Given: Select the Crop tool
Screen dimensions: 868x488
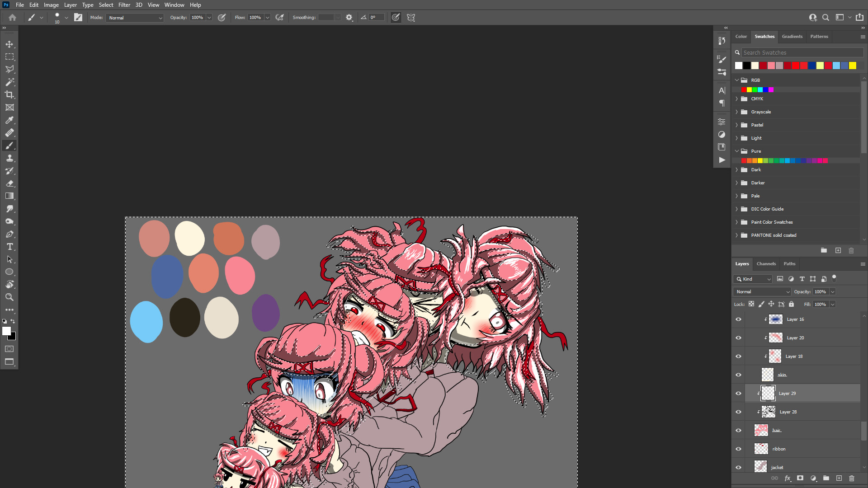Looking at the screenshot, I should pyautogui.click(x=9, y=95).
